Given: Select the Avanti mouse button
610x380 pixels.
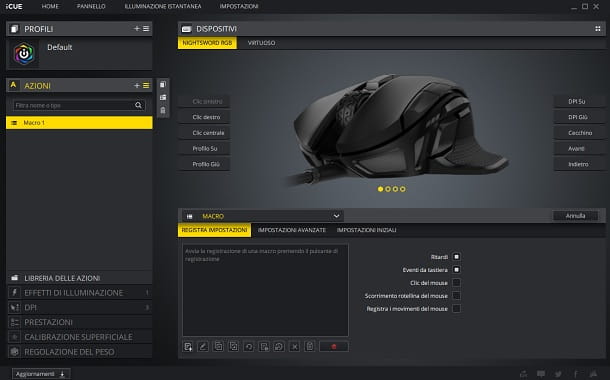Looking at the screenshot, I should click(x=579, y=148).
